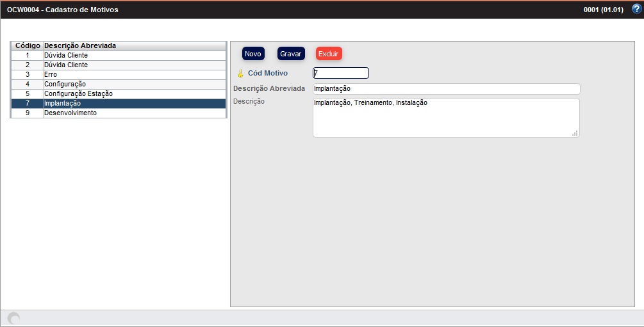Click inside the Descrição multiline text area
Viewport: 644px width, 327px height.
point(446,118)
